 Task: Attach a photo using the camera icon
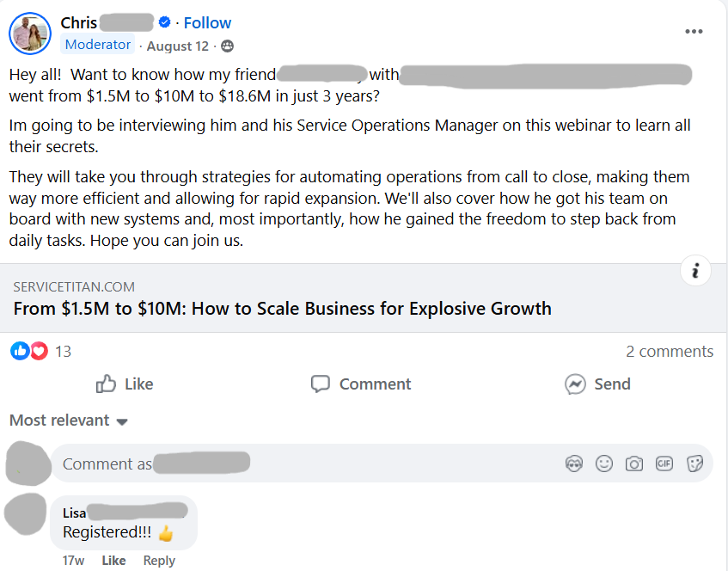point(634,464)
